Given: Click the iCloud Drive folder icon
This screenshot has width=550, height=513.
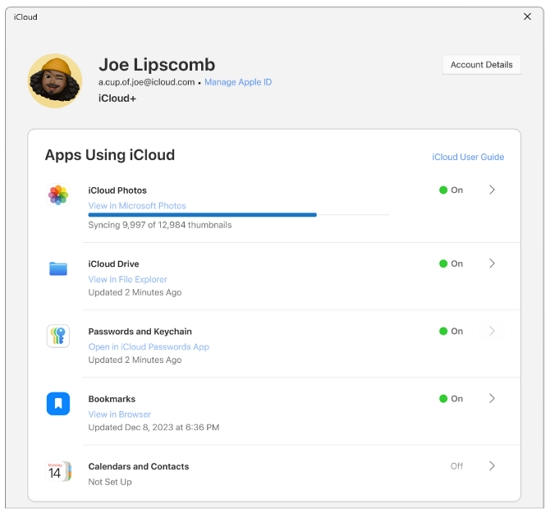Looking at the screenshot, I should click(58, 269).
